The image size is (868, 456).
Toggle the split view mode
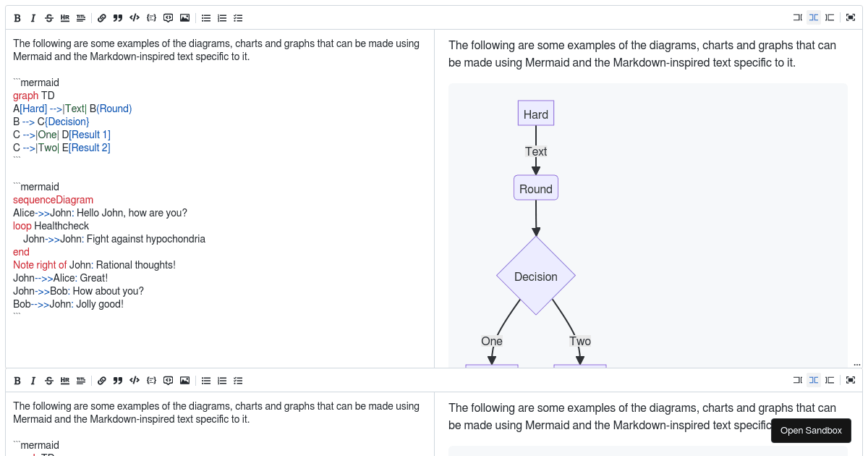(x=813, y=17)
